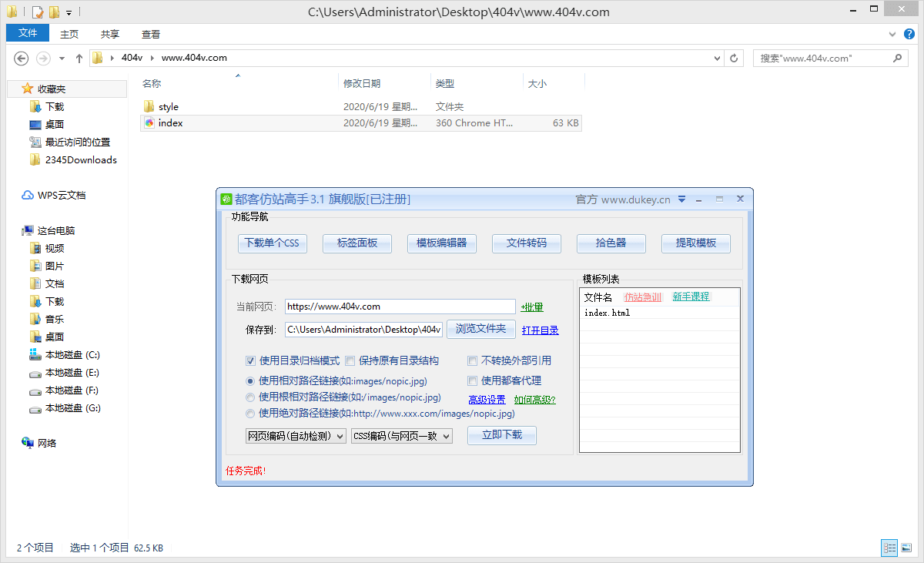The height and width of the screenshot is (563, 924).
Task: Check the 使用都客代理 option
Action: click(x=472, y=381)
